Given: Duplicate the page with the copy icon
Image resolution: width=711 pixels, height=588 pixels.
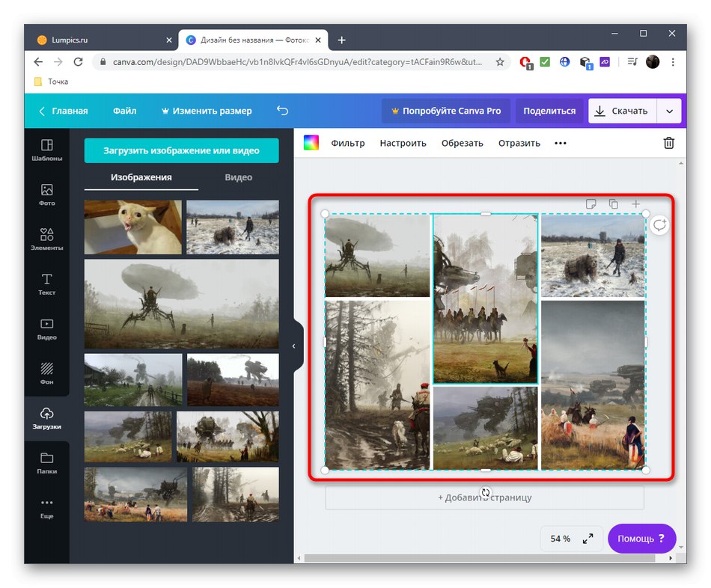Looking at the screenshot, I should (614, 204).
